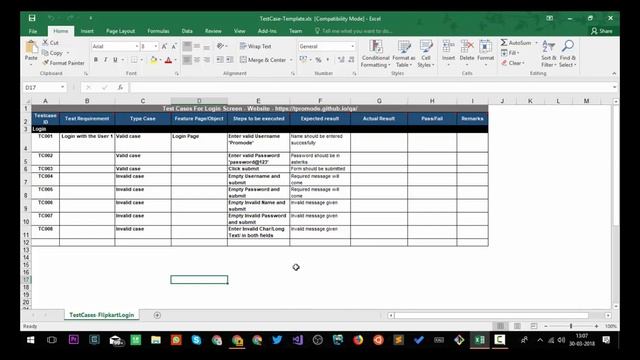Add a new sheet with plus icon
The image size is (640, 360).
157,315
